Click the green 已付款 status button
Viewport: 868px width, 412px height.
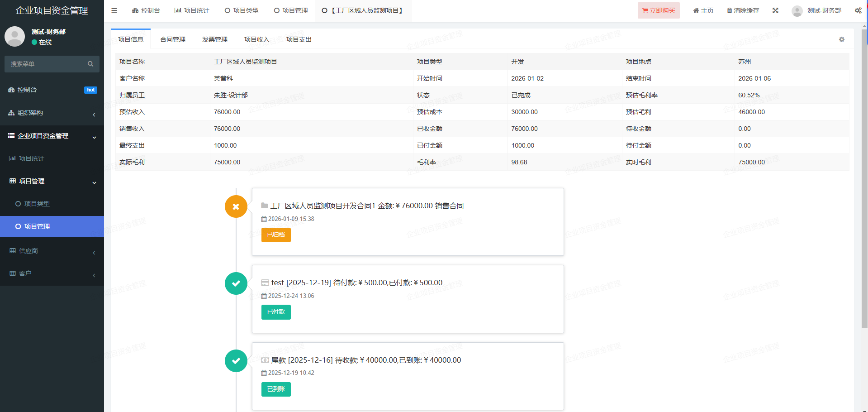(x=276, y=312)
